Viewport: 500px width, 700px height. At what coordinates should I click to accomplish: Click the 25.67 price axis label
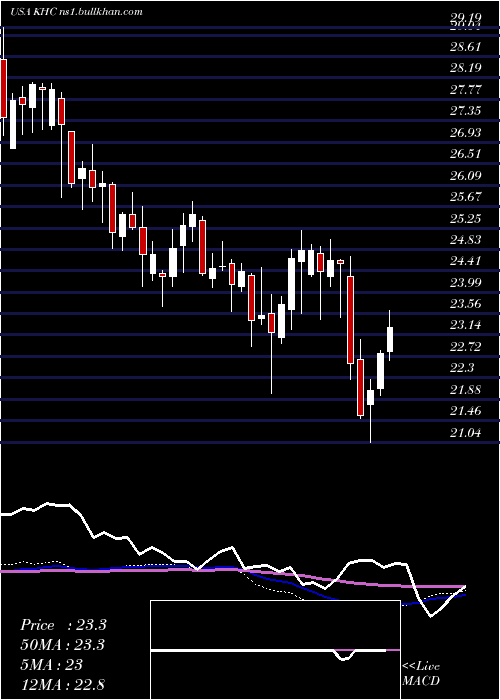tap(465, 197)
